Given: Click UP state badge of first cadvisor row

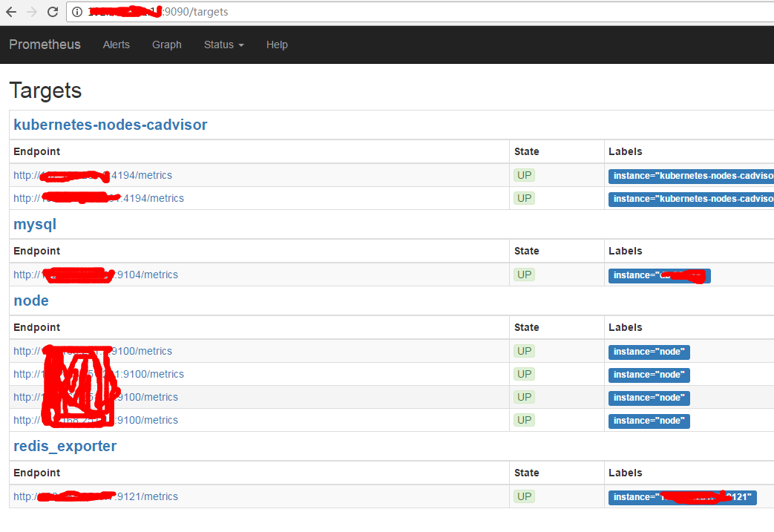Looking at the screenshot, I should [x=524, y=175].
